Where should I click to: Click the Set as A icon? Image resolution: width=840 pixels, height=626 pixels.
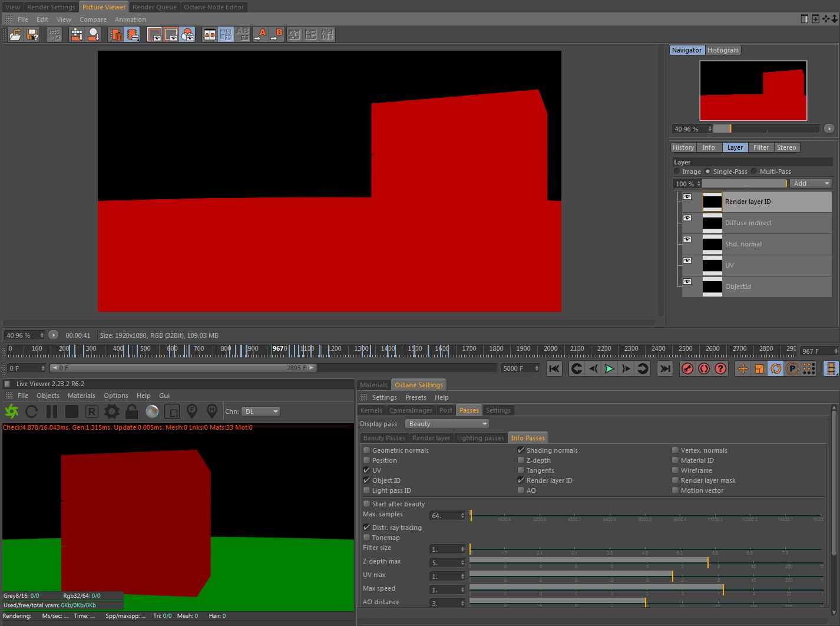pyautogui.click(x=260, y=35)
